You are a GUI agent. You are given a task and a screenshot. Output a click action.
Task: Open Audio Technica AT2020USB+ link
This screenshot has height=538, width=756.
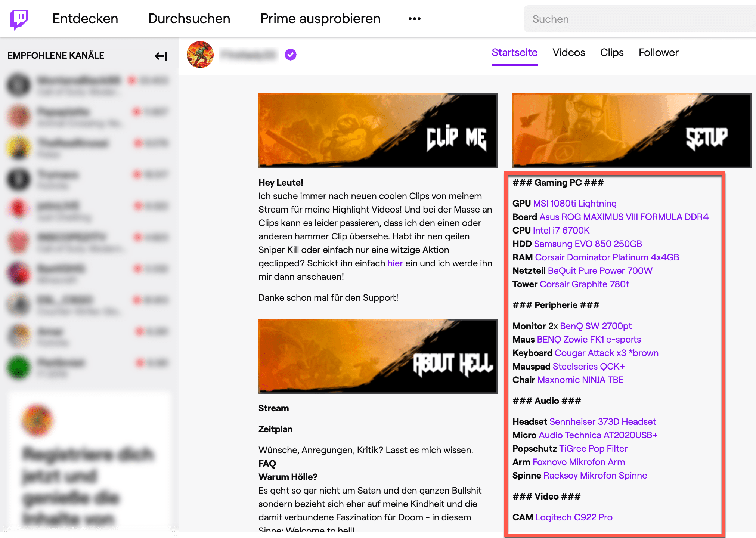click(x=598, y=435)
